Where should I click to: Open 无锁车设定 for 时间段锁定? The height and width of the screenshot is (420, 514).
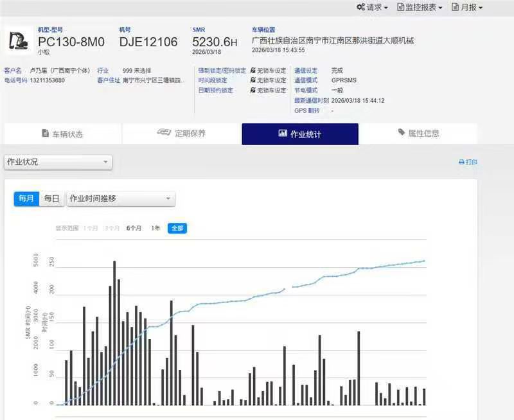point(270,80)
